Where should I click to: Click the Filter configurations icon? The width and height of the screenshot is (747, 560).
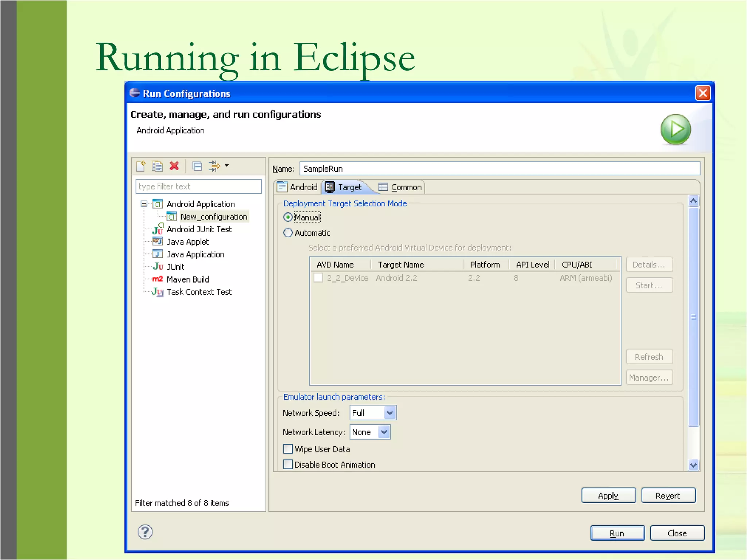[x=214, y=166]
